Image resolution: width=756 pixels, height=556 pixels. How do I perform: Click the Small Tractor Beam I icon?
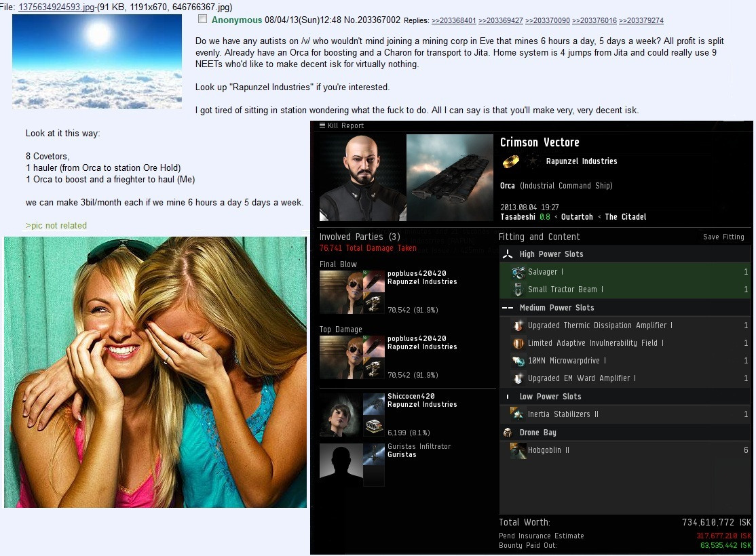pos(518,290)
